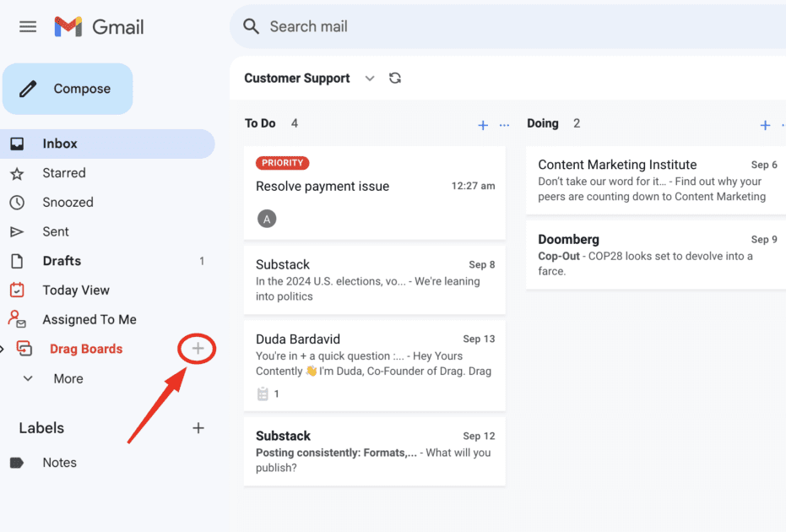Open Duda Bardavid email card

(375, 366)
